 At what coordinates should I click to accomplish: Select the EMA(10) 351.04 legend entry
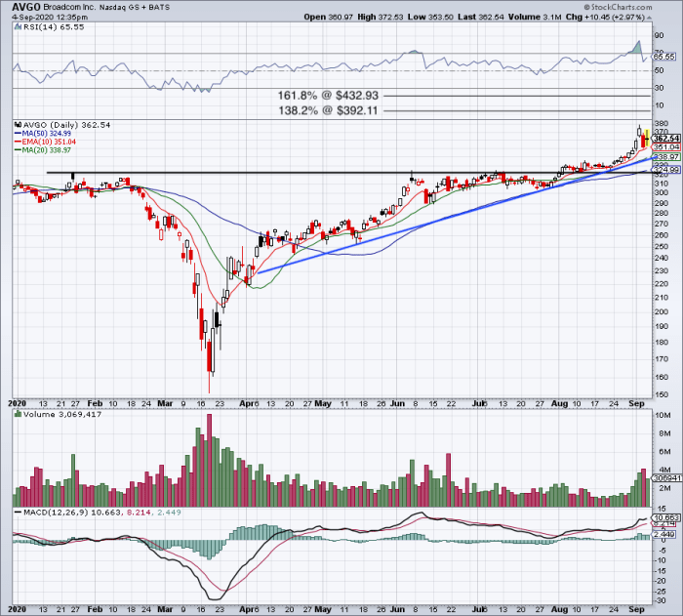pyautogui.click(x=45, y=142)
